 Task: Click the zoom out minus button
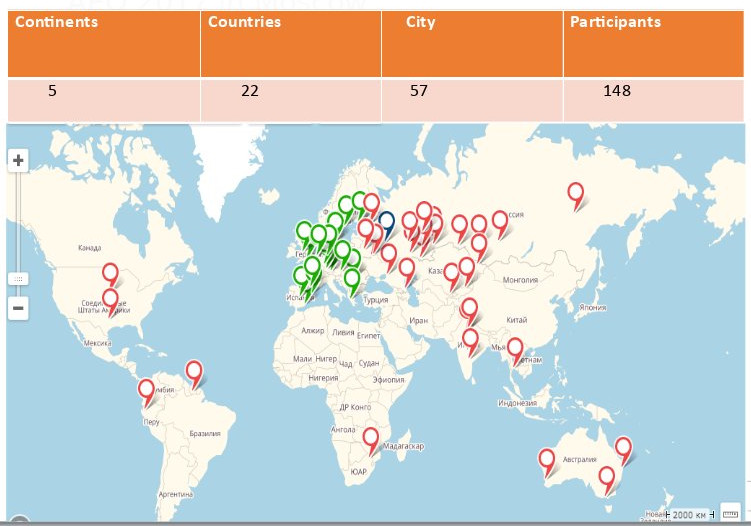click(18, 308)
